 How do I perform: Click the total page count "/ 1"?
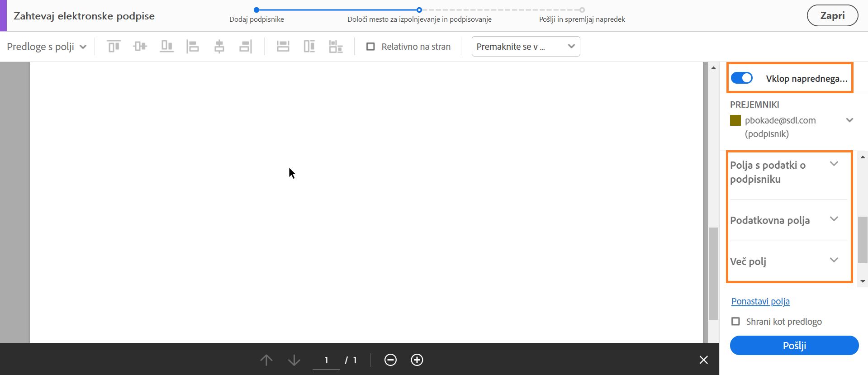pos(351,360)
